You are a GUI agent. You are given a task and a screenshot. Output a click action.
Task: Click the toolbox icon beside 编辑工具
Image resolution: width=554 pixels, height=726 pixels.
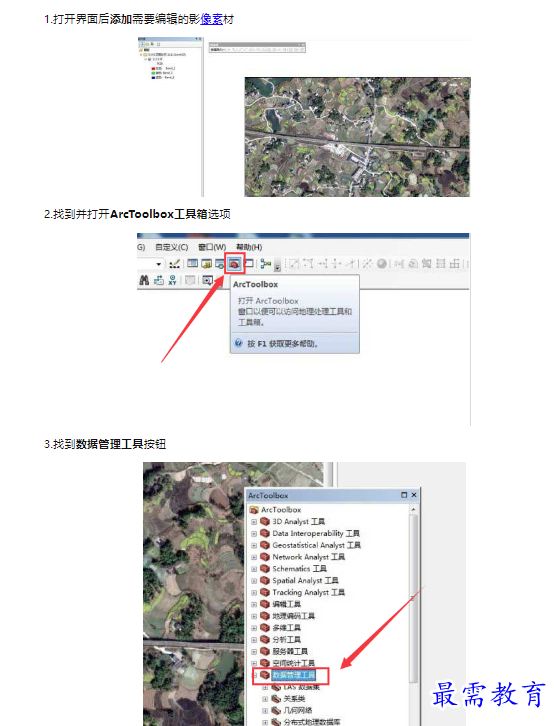pyautogui.click(x=265, y=604)
